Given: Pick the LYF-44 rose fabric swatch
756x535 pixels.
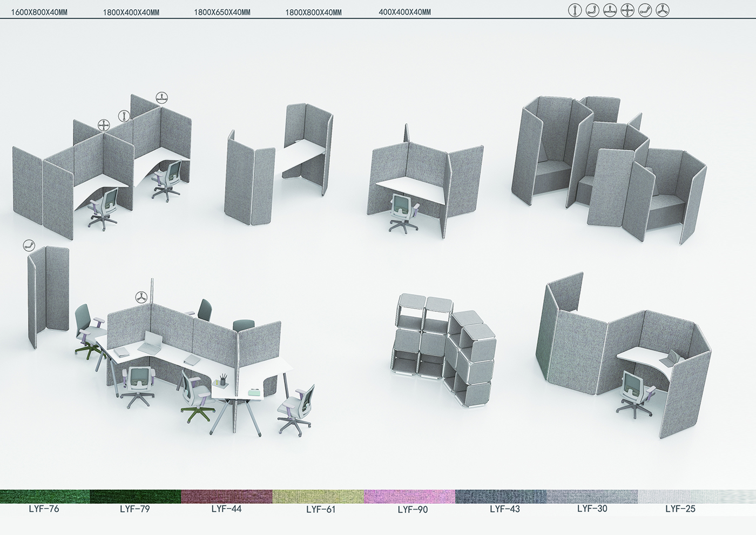Looking at the screenshot, I should click(x=227, y=497).
